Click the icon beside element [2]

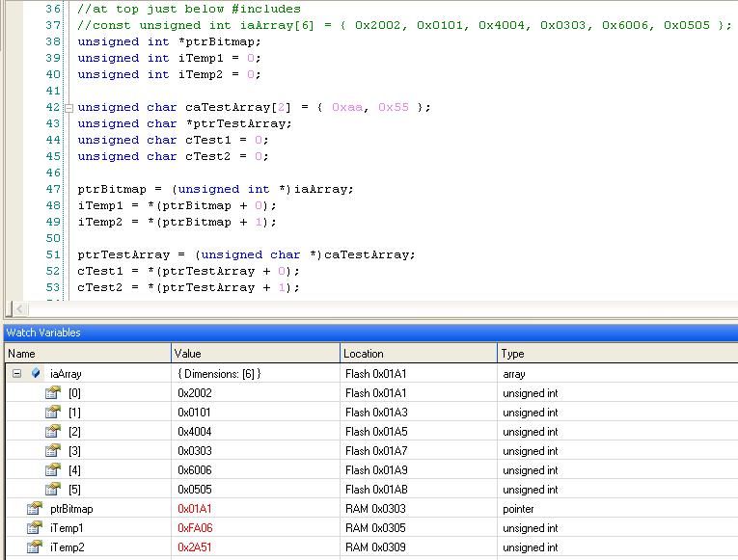(x=53, y=431)
